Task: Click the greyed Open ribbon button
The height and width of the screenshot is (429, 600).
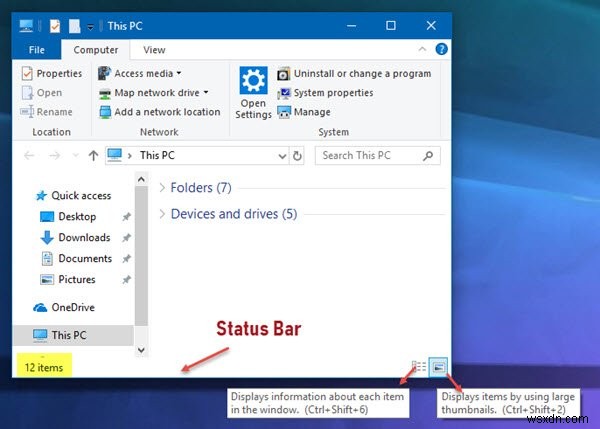Action: [x=42, y=93]
